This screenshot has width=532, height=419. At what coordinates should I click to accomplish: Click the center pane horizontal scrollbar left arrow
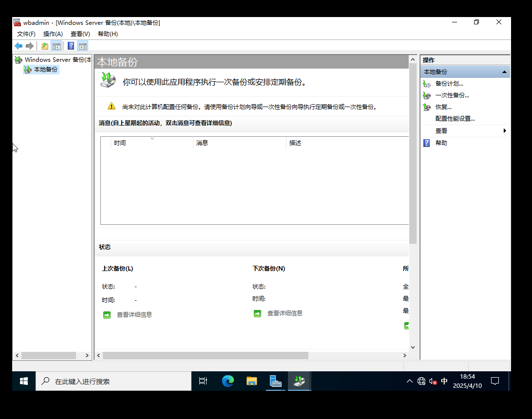pos(99,355)
